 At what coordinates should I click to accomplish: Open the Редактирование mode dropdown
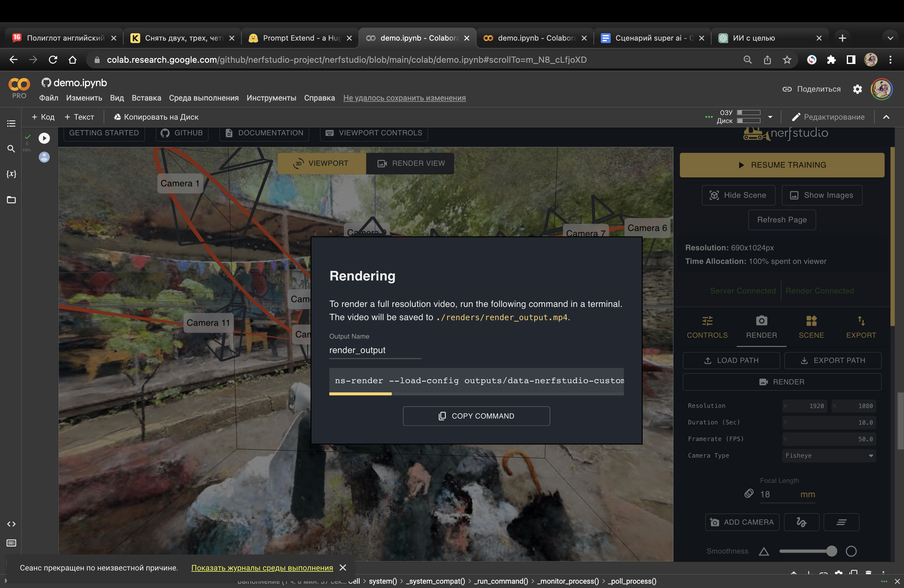coord(828,117)
